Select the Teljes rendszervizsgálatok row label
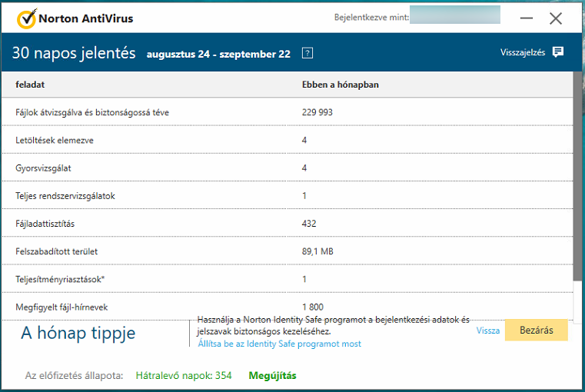This screenshot has height=392, width=585. pos(65,196)
